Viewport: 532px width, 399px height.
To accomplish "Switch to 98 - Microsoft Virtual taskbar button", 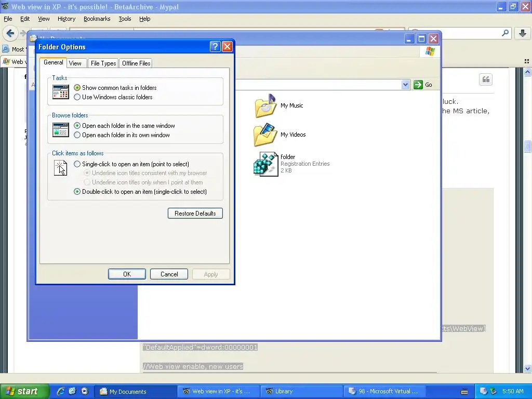I will point(385,391).
